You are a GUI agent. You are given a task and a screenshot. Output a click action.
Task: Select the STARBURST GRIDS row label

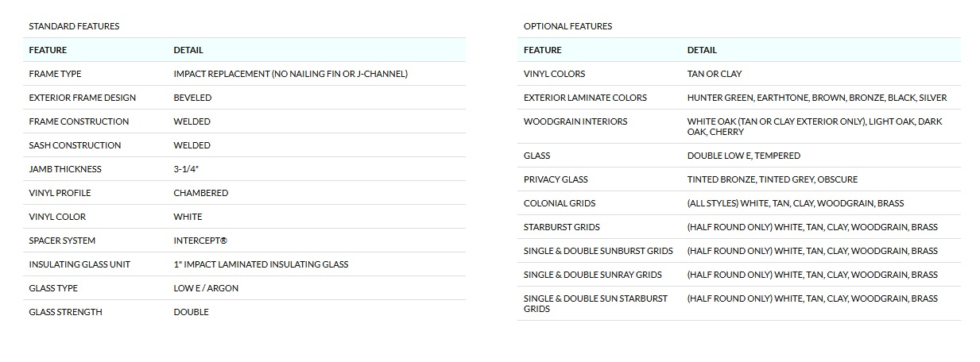pos(561,227)
